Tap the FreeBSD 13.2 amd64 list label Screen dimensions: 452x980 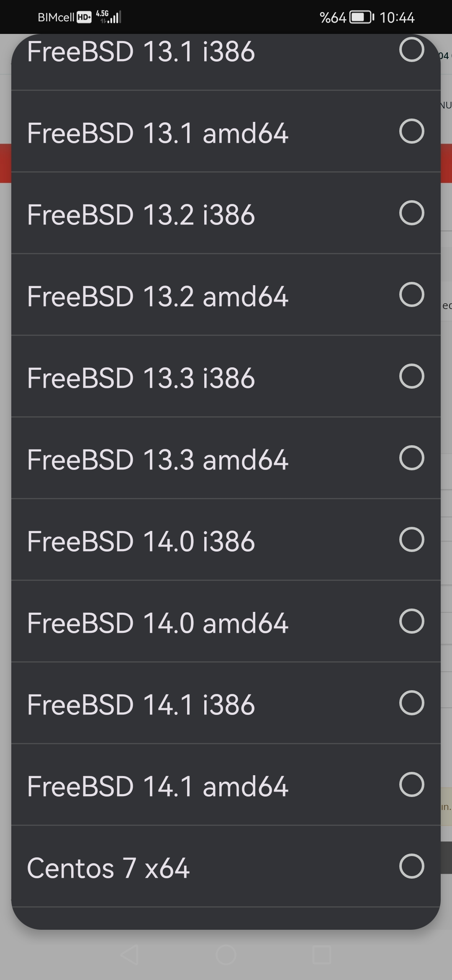(158, 297)
